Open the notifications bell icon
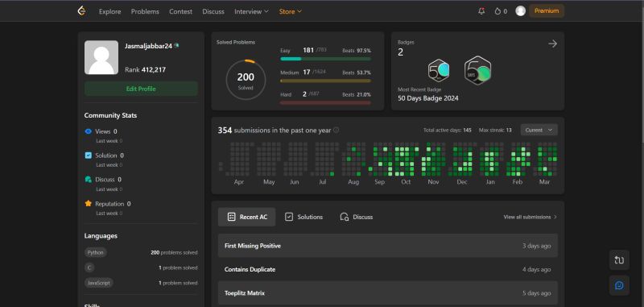 click(x=481, y=11)
